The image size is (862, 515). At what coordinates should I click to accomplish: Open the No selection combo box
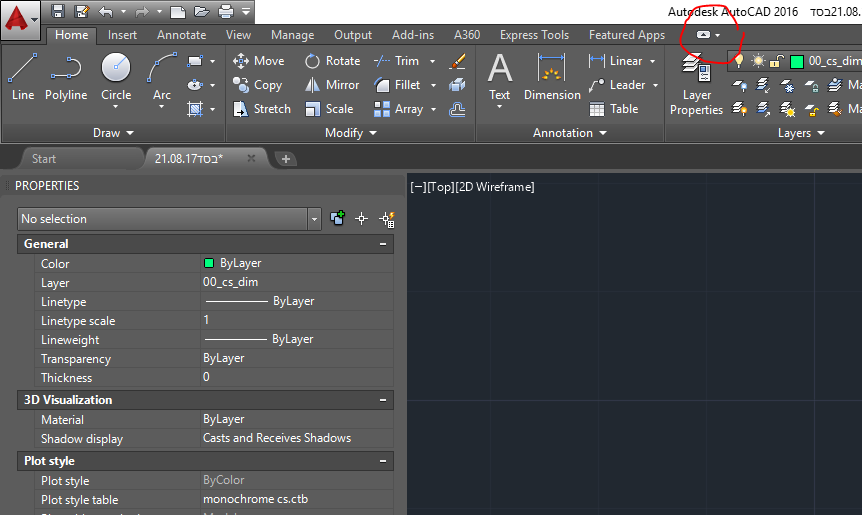click(x=169, y=219)
